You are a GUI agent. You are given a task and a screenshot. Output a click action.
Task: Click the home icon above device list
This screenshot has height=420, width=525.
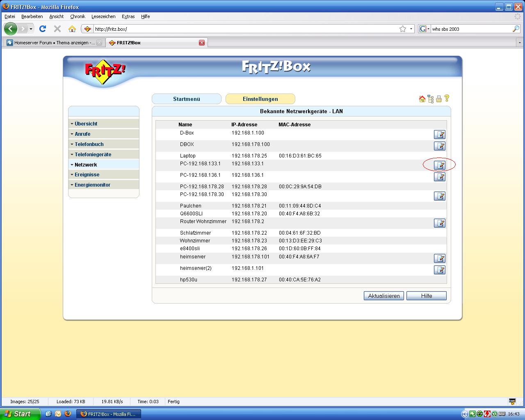pos(422,99)
